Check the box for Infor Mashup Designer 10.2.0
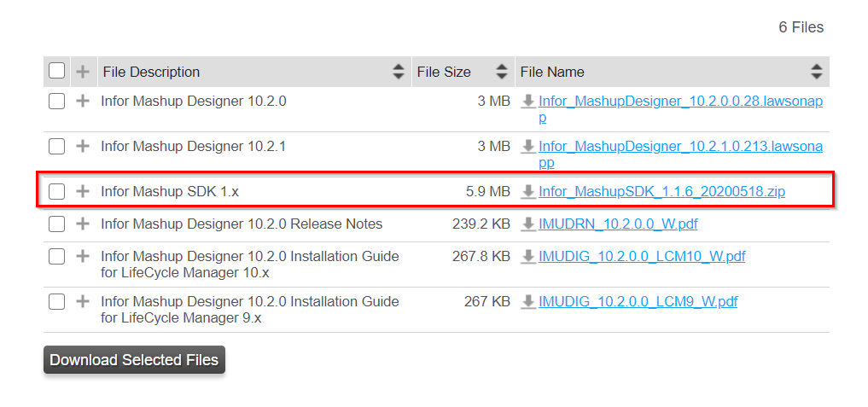The height and width of the screenshot is (407, 868). pos(56,102)
